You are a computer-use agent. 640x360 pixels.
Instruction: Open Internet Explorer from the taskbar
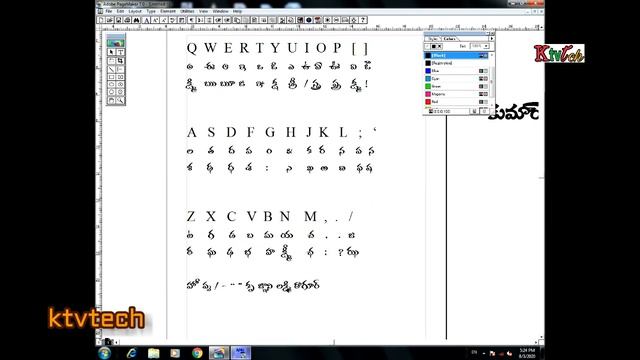[131, 353]
